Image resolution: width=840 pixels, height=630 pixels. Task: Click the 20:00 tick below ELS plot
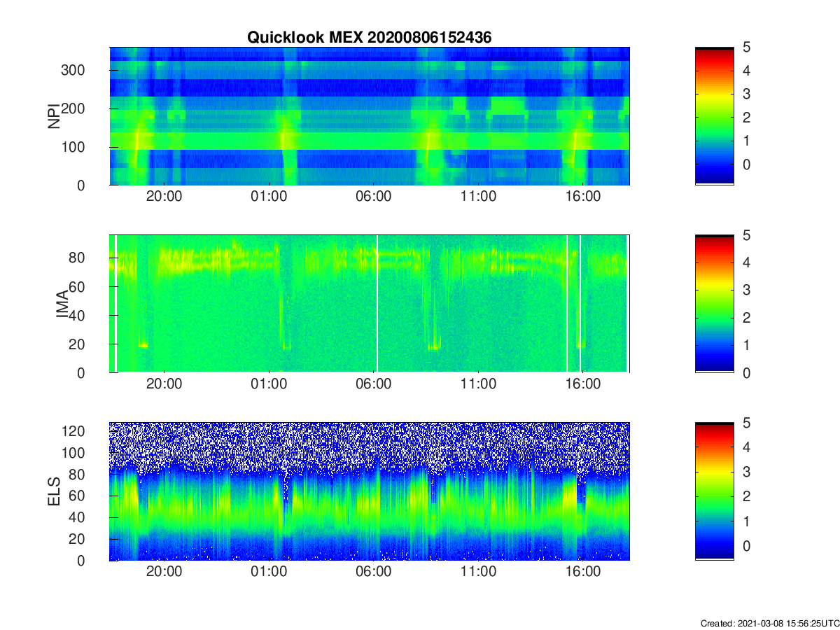pos(164,572)
